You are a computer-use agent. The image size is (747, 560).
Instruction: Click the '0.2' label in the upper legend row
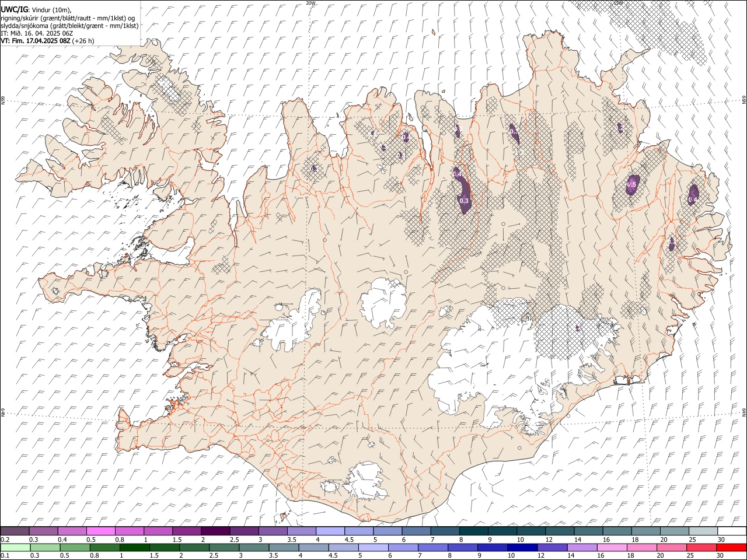5,540
